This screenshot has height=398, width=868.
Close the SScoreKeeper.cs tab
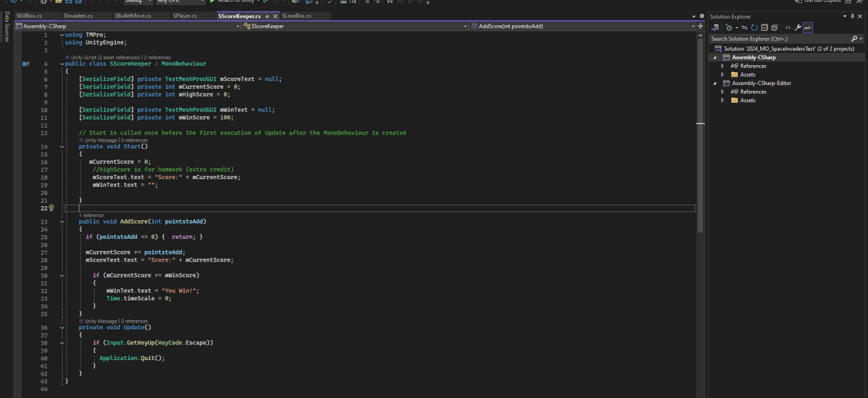[275, 16]
